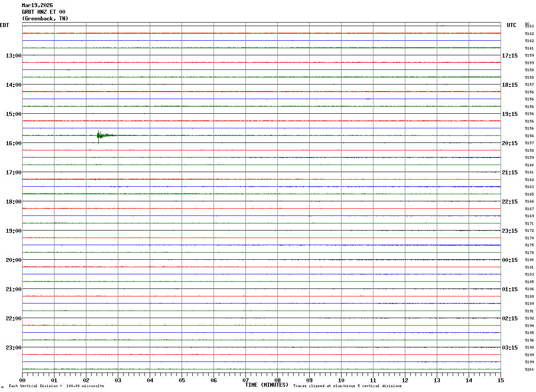This screenshot has height=392, width=536.
Task: Click minute 09 tick label on time axis
Action: pyautogui.click(x=309, y=380)
